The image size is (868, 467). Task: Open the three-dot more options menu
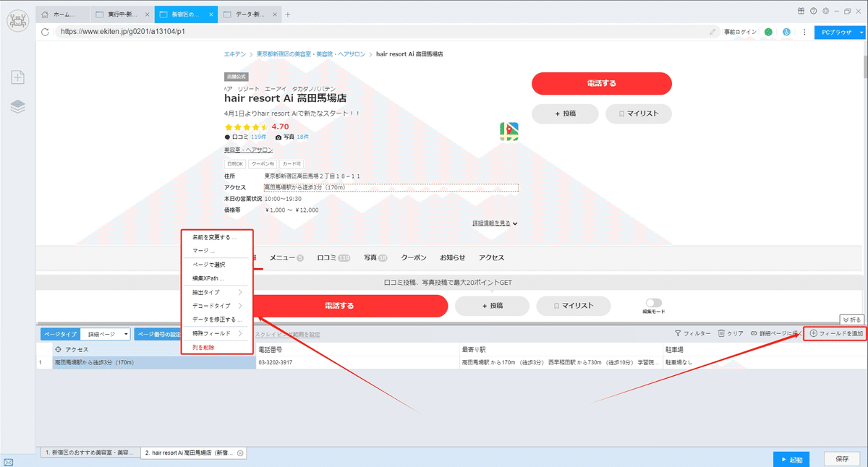coord(804,32)
